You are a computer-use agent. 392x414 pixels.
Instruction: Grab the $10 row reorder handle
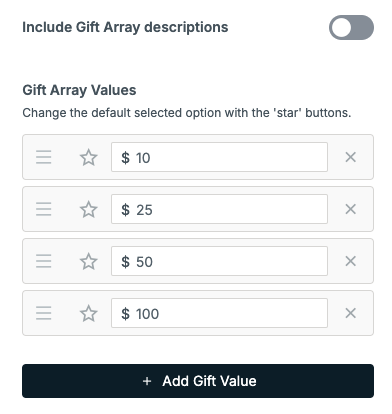[x=44, y=157]
